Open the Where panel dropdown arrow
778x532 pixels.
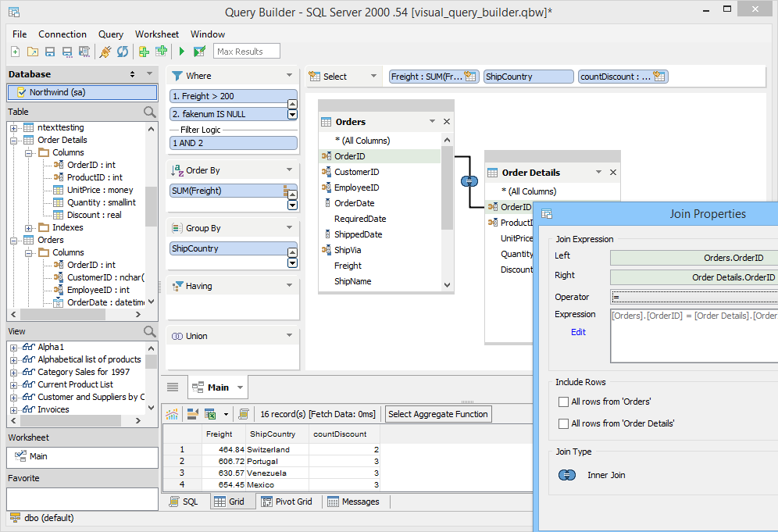(290, 76)
